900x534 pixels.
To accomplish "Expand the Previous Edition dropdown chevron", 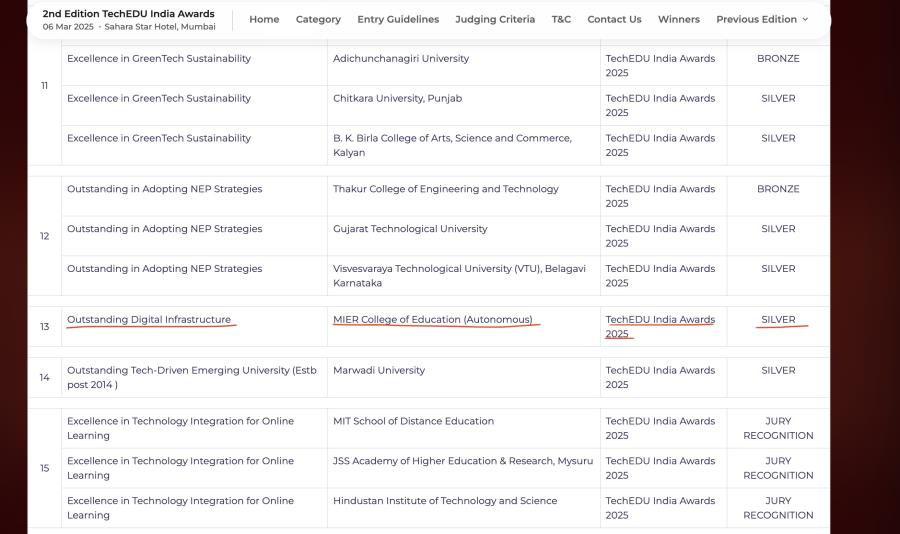I will click(x=805, y=20).
